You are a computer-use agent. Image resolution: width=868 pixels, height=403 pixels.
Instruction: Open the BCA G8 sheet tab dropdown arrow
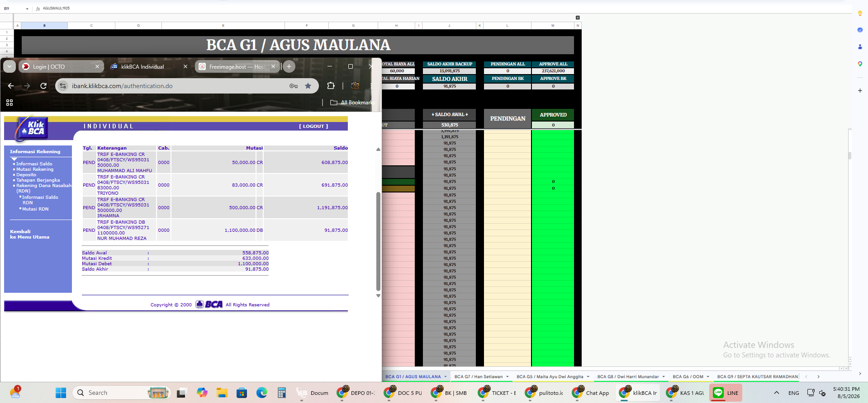click(x=664, y=377)
